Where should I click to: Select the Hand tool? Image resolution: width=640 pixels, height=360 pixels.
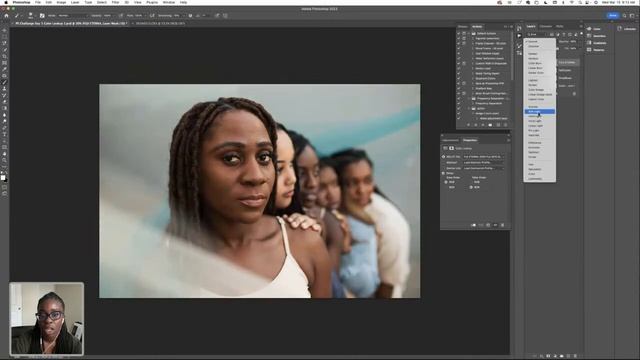tap(4, 154)
